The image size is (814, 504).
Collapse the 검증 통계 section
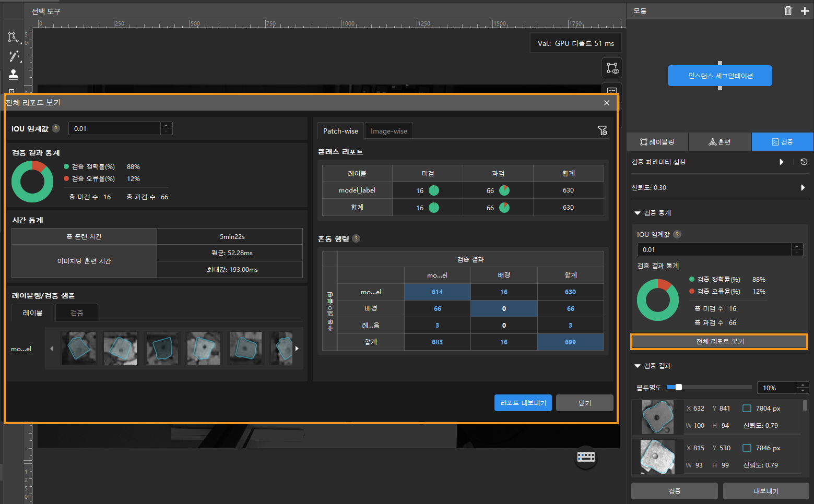coord(637,213)
